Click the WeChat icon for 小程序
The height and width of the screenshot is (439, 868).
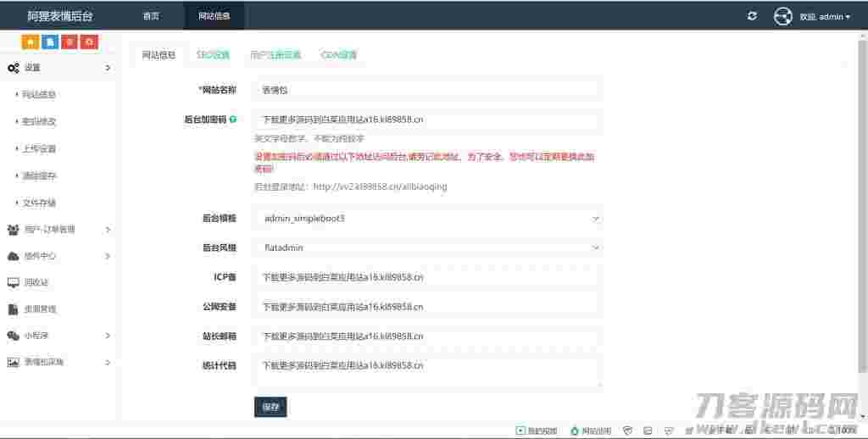(x=14, y=336)
